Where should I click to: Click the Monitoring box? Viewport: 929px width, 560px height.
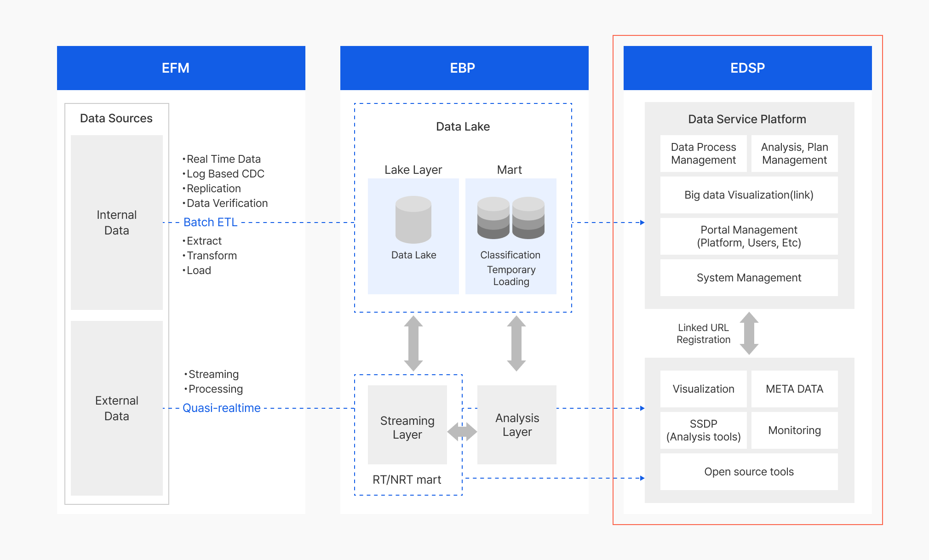point(795,430)
